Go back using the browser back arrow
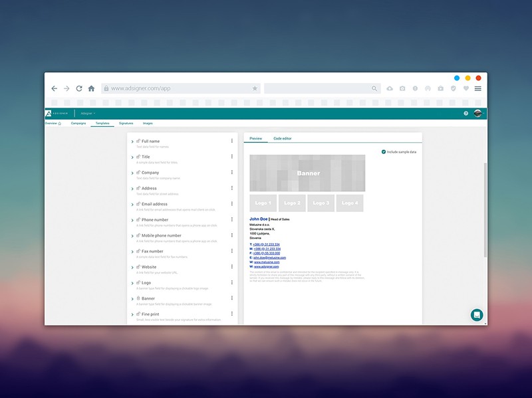The width and height of the screenshot is (532, 398). coord(55,88)
